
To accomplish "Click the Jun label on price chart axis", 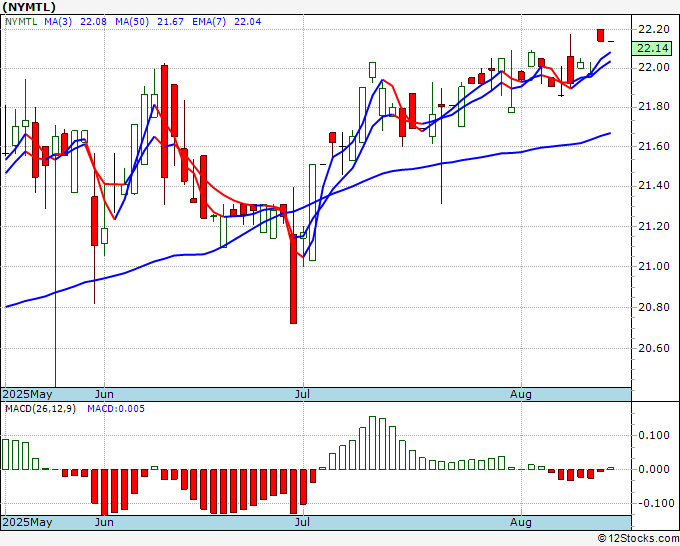I will click(x=104, y=394).
